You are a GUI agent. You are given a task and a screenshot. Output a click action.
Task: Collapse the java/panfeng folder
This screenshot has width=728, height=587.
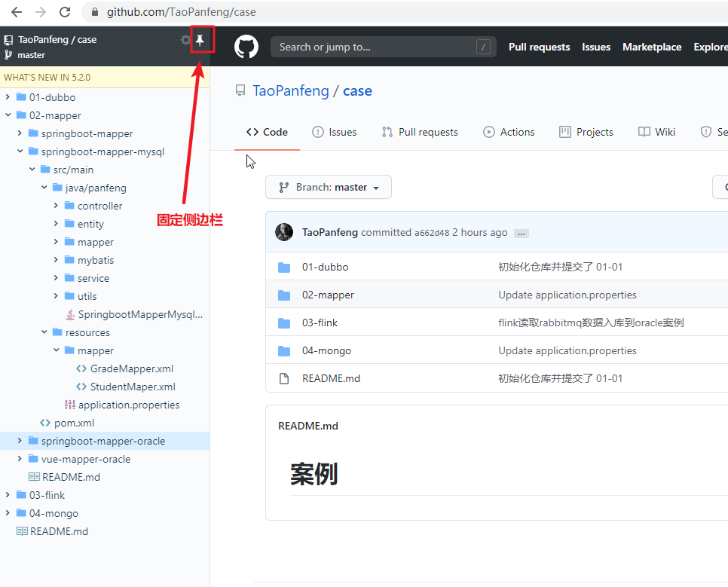point(44,188)
